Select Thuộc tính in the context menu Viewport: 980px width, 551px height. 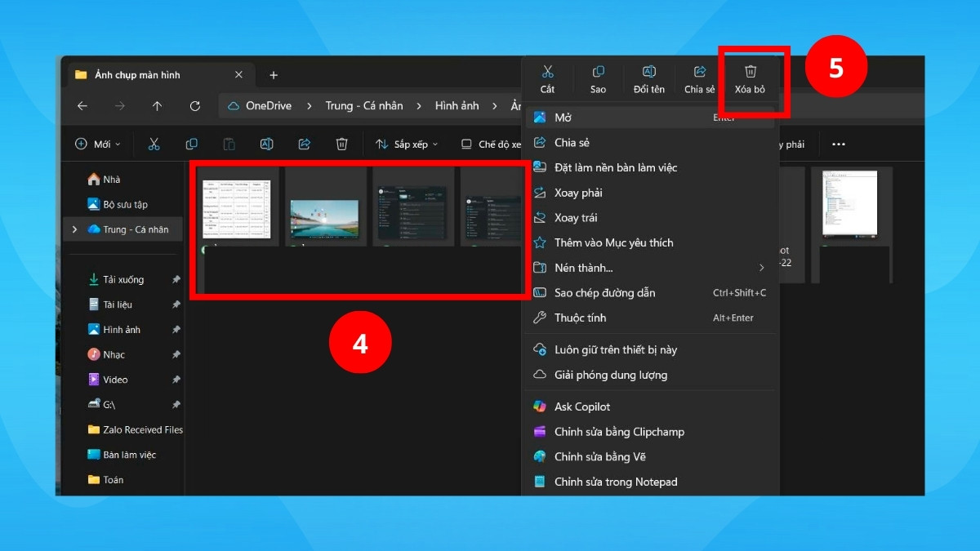(580, 318)
